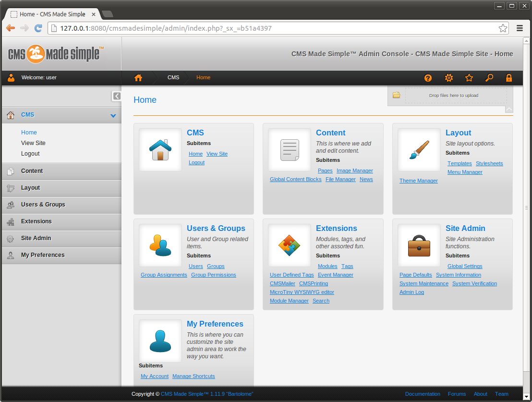Image resolution: width=532 pixels, height=402 pixels.
Task: Click the magnifier view site icon
Action: tap(489, 78)
